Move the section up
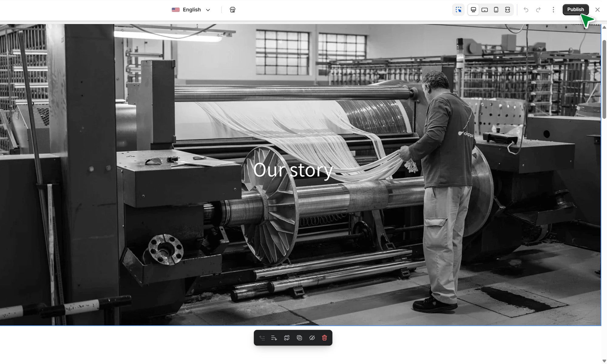 click(262, 338)
